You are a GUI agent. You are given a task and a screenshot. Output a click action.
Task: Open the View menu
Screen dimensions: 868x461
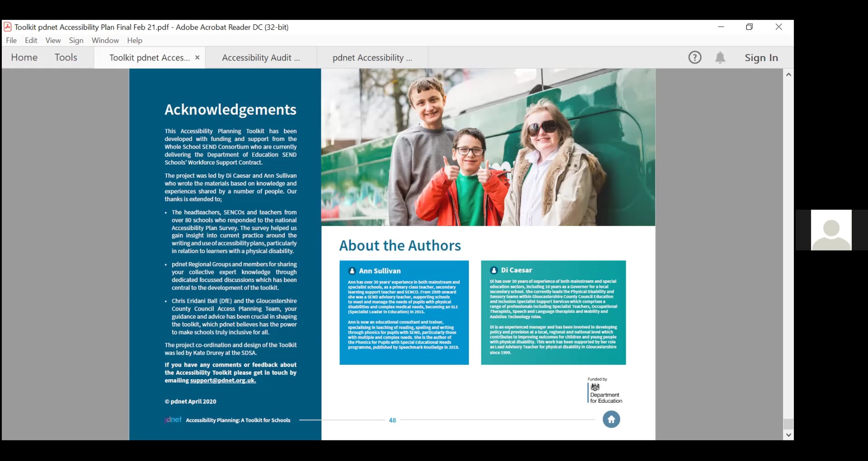click(x=53, y=40)
